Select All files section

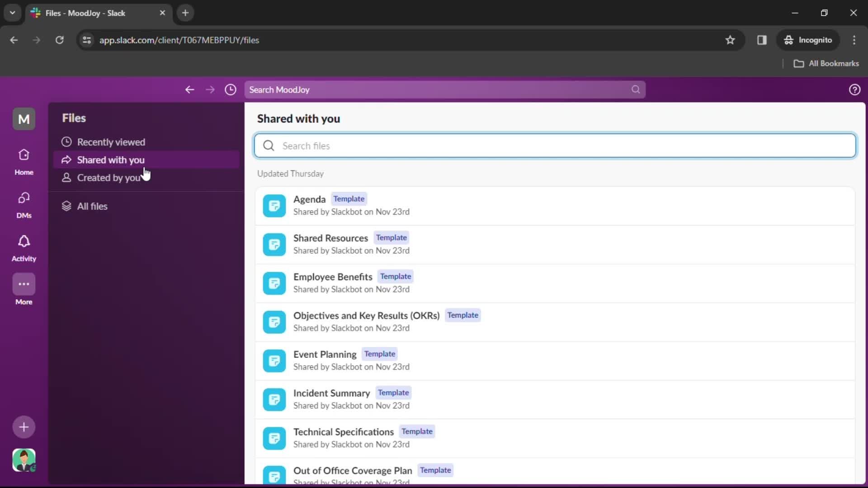92,206
